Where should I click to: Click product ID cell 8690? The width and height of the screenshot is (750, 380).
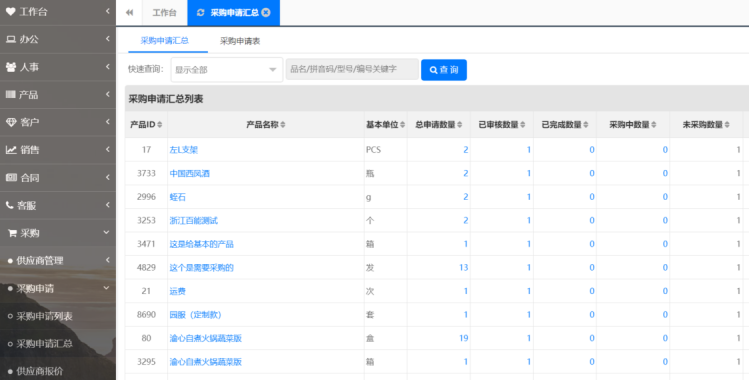[146, 314]
